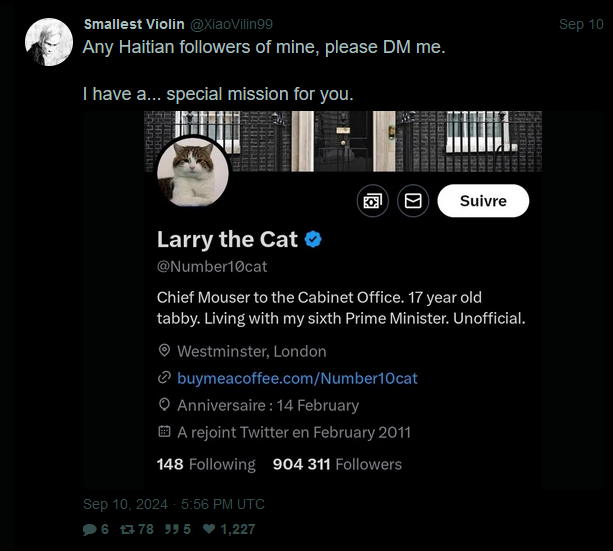Click the envelope message icon on Larry's profile
This screenshot has width=613, height=551.
(413, 201)
